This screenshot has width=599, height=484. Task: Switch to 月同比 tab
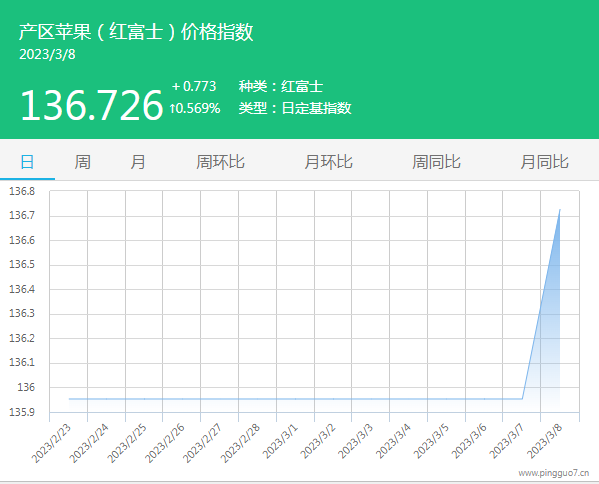point(545,162)
